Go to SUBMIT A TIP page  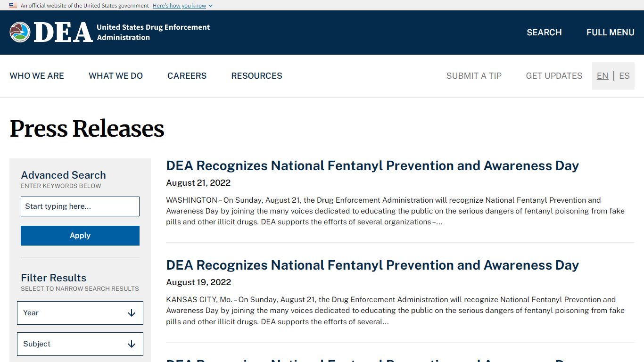click(x=474, y=76)
